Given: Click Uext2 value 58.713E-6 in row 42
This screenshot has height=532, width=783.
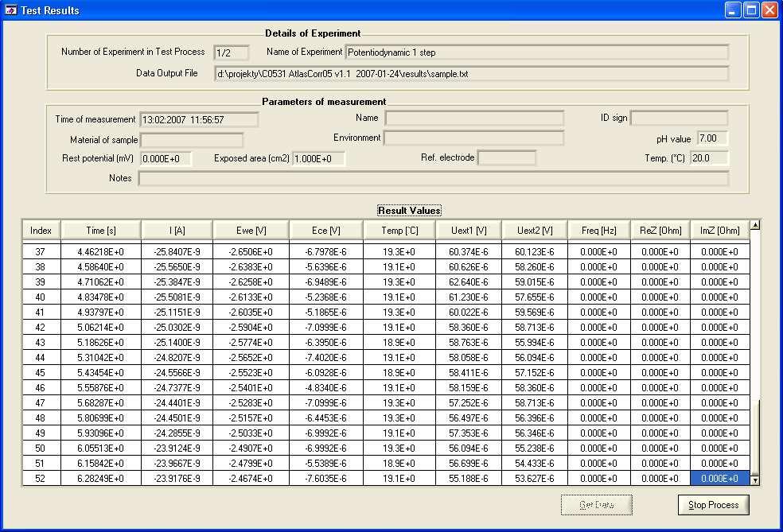Looking at the screenshot, I should (x=534, y=328).
